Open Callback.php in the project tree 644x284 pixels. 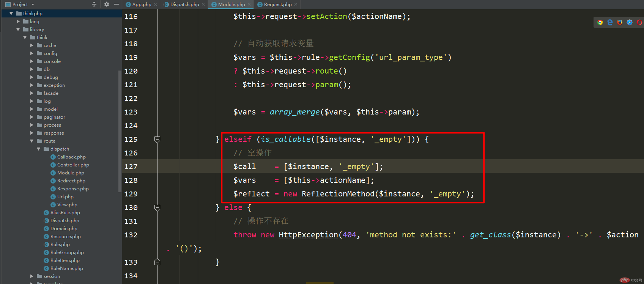point(71,157)
